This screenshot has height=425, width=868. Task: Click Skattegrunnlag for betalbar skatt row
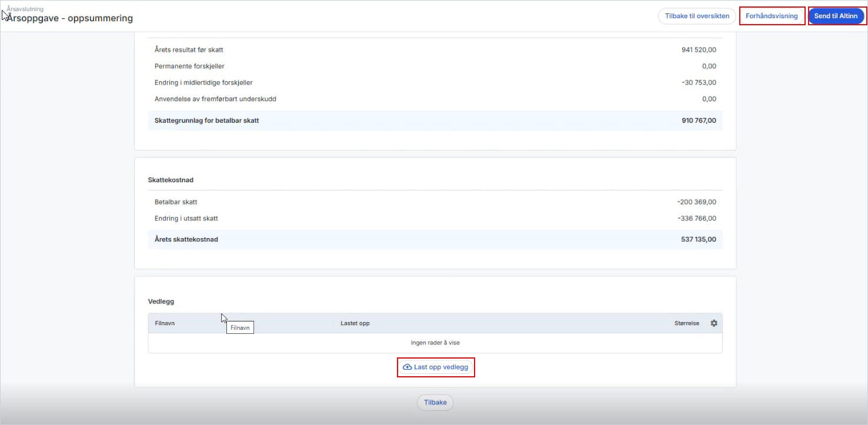click(435, 121)
